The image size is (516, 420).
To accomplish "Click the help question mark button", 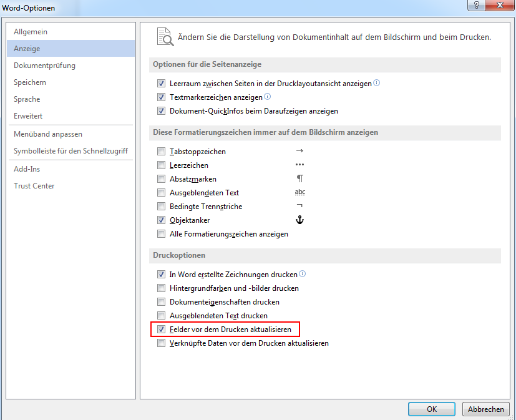I will point(476,5).
